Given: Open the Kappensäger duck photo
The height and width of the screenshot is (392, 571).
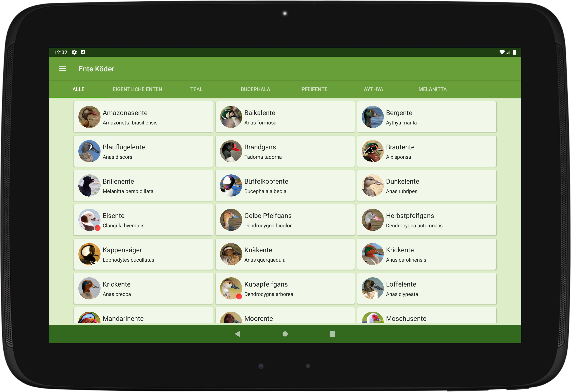Looking at the screenshot, I should coord(89,254).
